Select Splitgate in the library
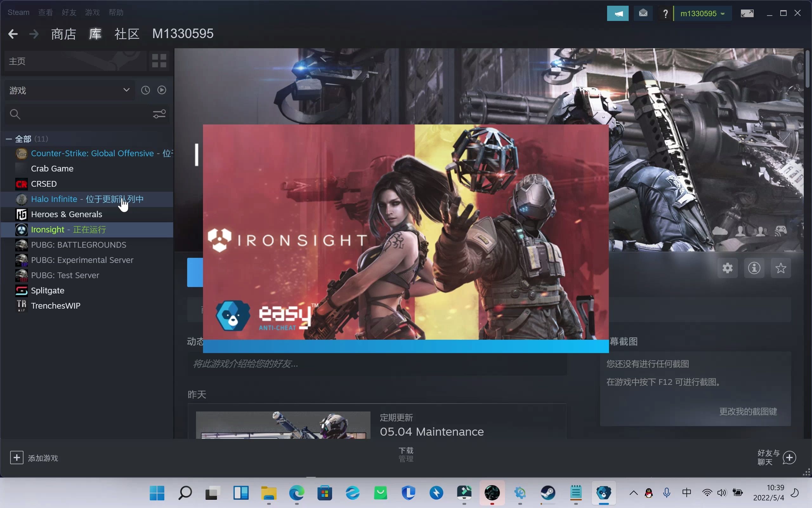Screen dimensions: 812x508 pos(87,291)
